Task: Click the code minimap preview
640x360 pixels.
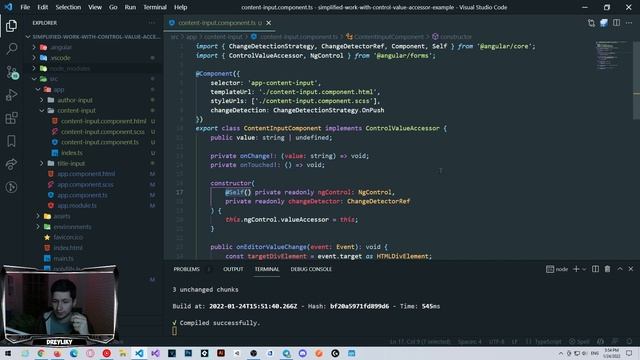Action: tap(612, 56)
